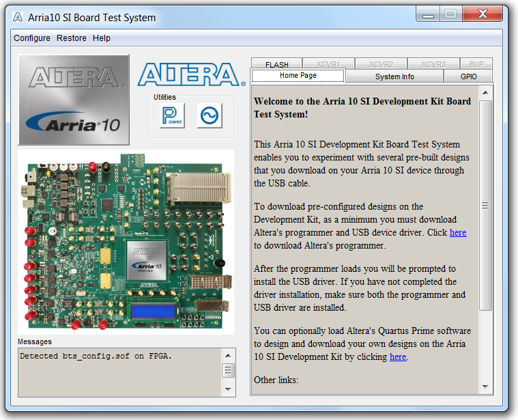Click the welcome heading text
Image resolution: width=518 pixels, height=420 pixels.
[x=362, y=108]
